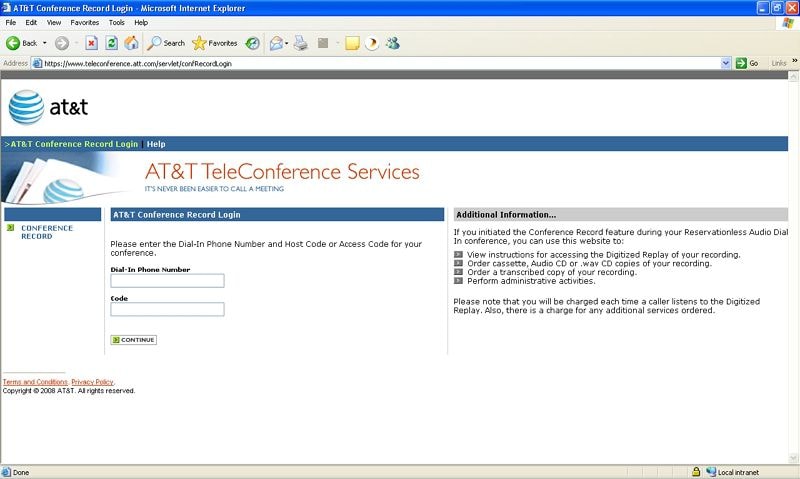Expand the Mail dropdown arrow
The width and height of the screenshot is (800, 479).
(286, 43)
